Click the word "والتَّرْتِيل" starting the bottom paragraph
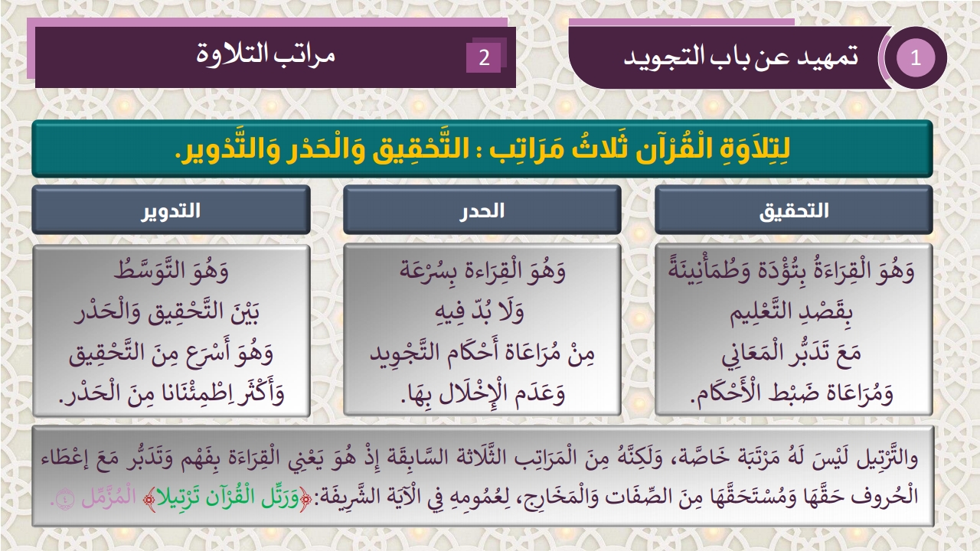Viewport: 980px width, 551px height. click(x=893, y=460)
